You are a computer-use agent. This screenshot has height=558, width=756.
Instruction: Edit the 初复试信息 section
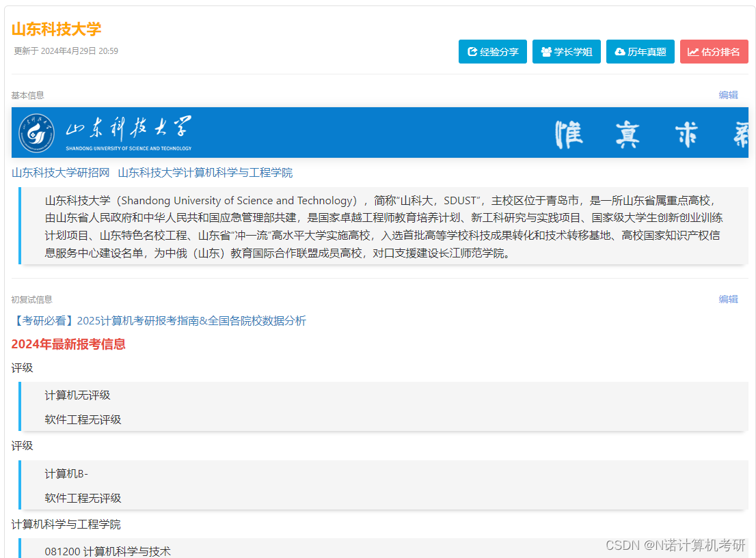click(x=728, y=299)
